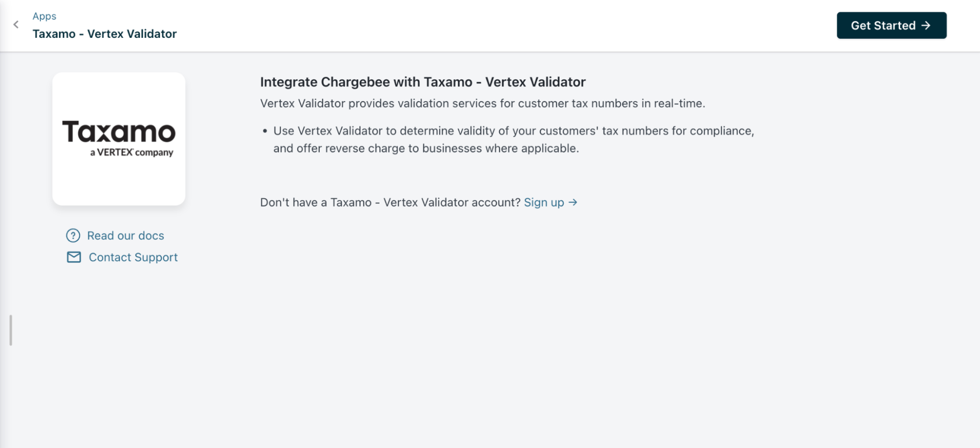Viewport: 980px width, 448px height.
Task: Open the Apps breadcrumb link
Action: (x=44, y=16)
